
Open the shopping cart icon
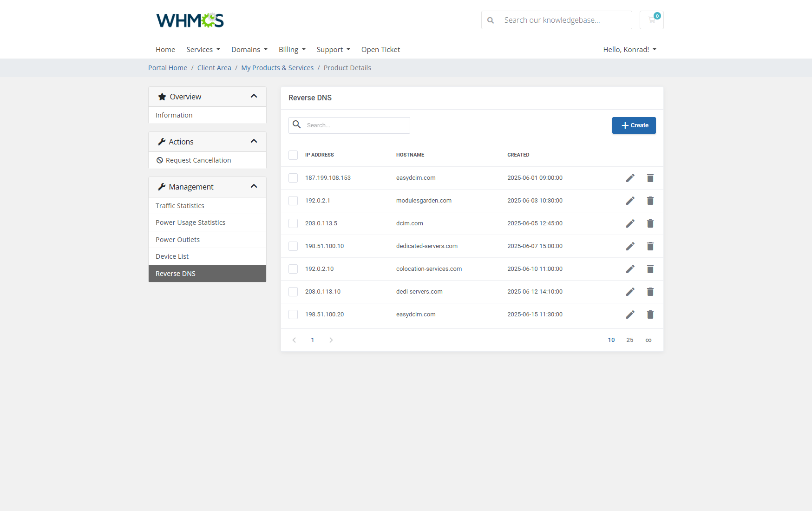click(x=652, y=20)
